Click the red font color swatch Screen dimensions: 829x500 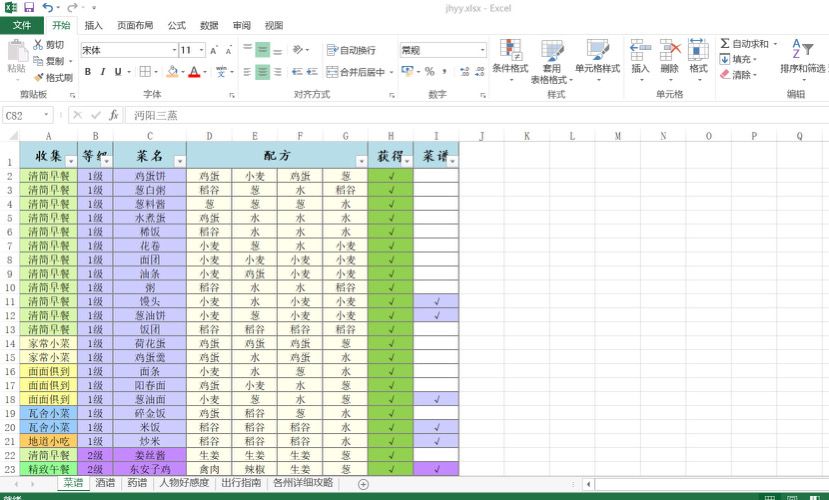tap(194, 72)
